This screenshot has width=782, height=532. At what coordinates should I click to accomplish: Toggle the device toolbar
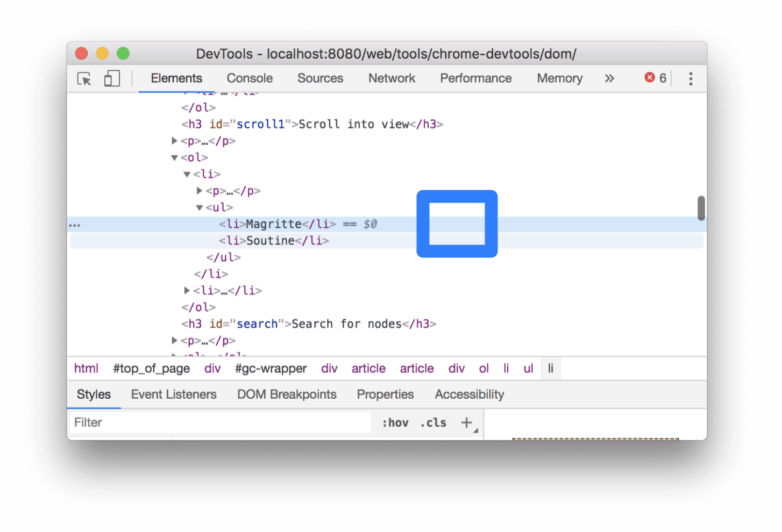pos(111,78)
